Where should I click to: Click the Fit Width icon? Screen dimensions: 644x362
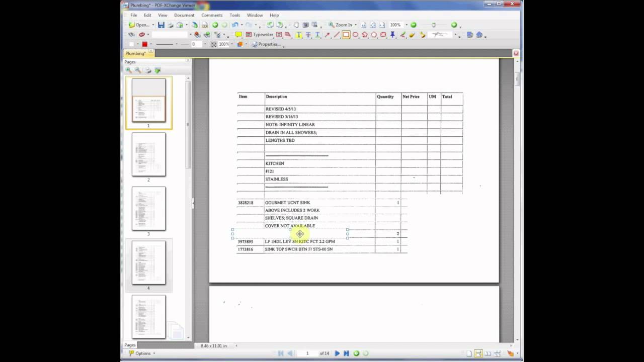(x=382, y=25)
